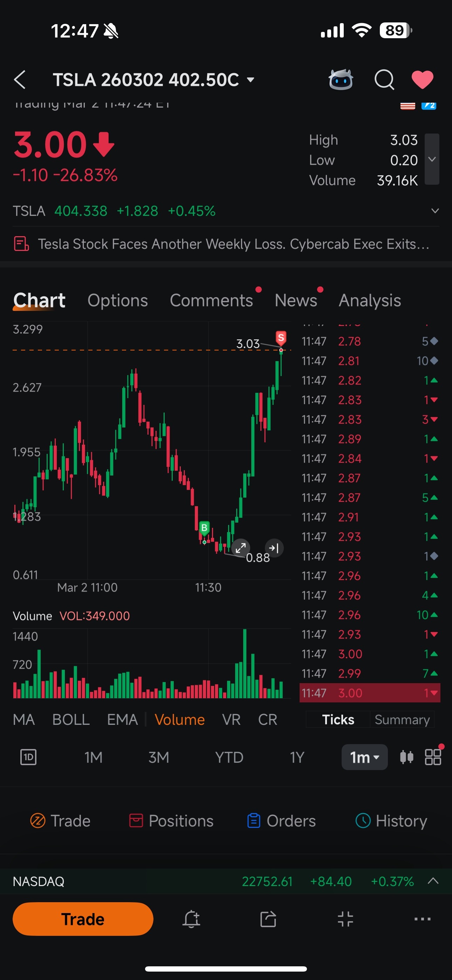This screenshot has height=980, width=452.
Task: Expand the High Low Volume details panel
Action: coord(432,159)
